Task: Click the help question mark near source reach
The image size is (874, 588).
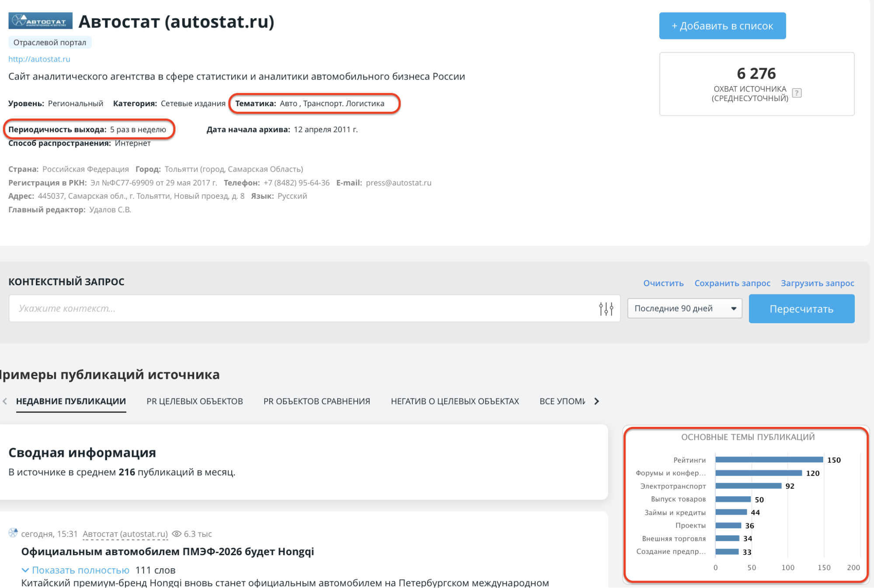Action: 797,93
